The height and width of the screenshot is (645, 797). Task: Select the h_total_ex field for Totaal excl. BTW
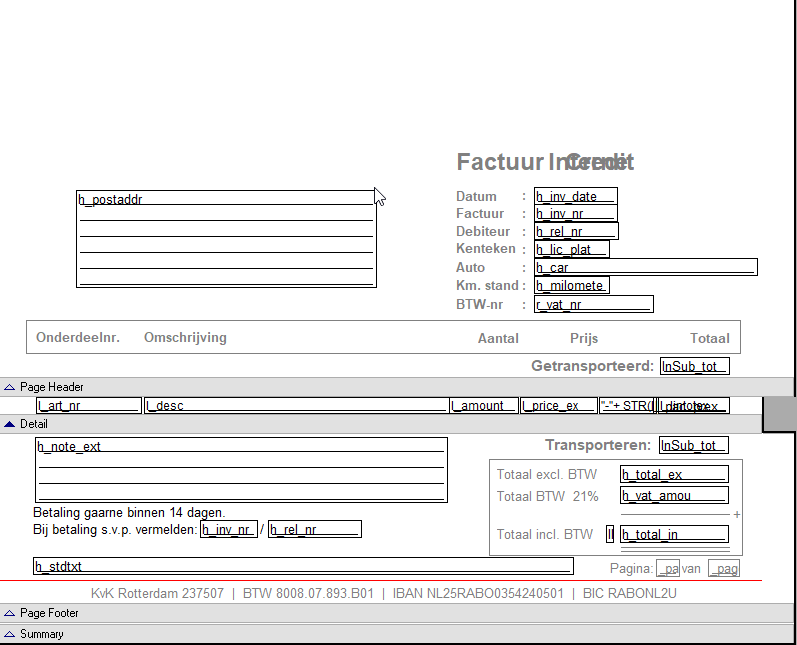[x=673, y=474]
